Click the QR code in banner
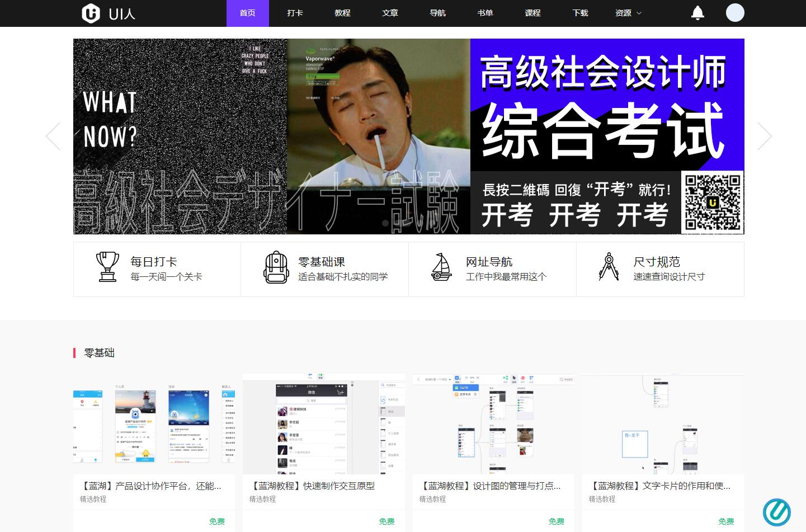The width and height of the screenshot is (806, 532). (713, 203)
